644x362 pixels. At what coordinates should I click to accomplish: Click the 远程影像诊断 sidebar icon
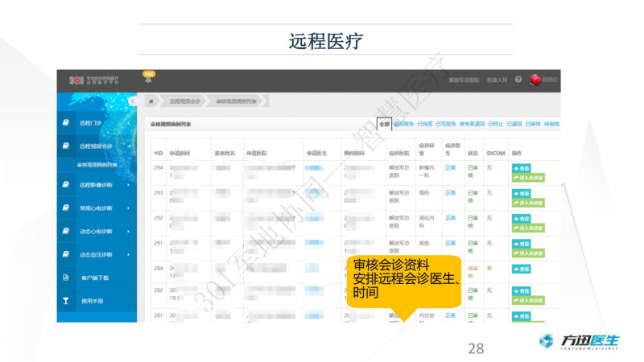tap(66, 185)
